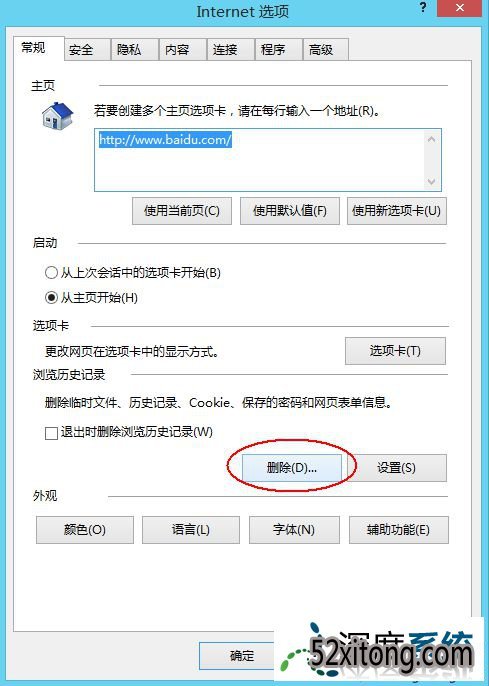Open 选项卡(T) settings button
Viewport: 489px width, 686px height.
(395, 351)
